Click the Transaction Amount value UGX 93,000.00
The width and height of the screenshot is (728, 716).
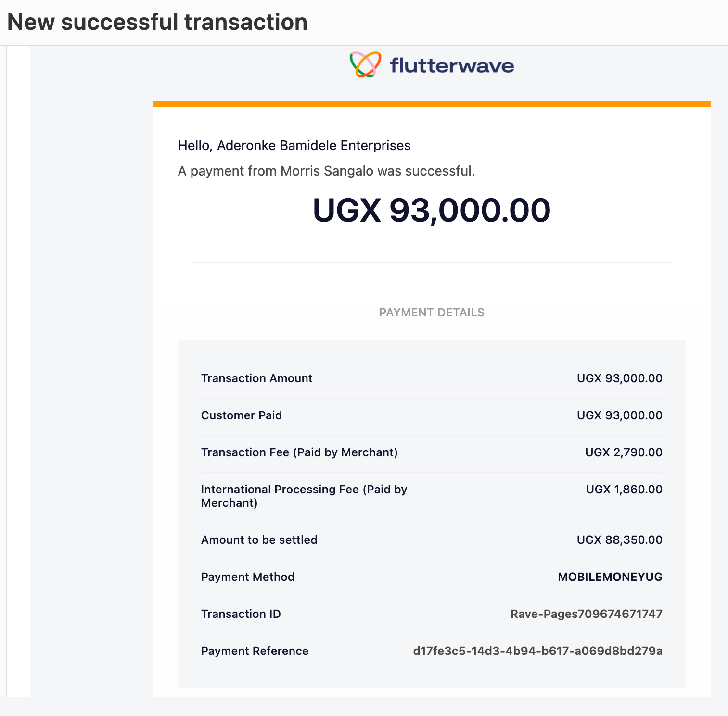pyautogui.click(x=620, y=378)
